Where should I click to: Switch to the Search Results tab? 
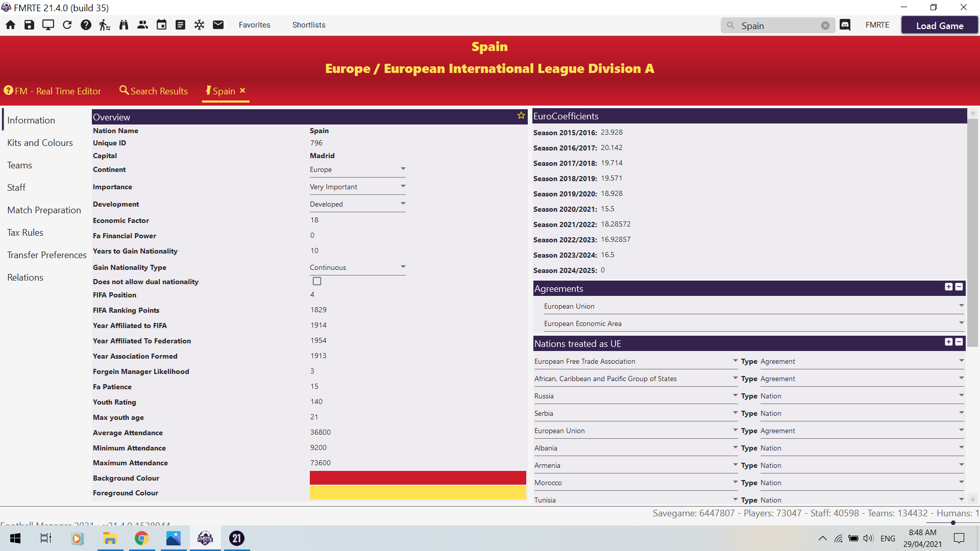154,91
